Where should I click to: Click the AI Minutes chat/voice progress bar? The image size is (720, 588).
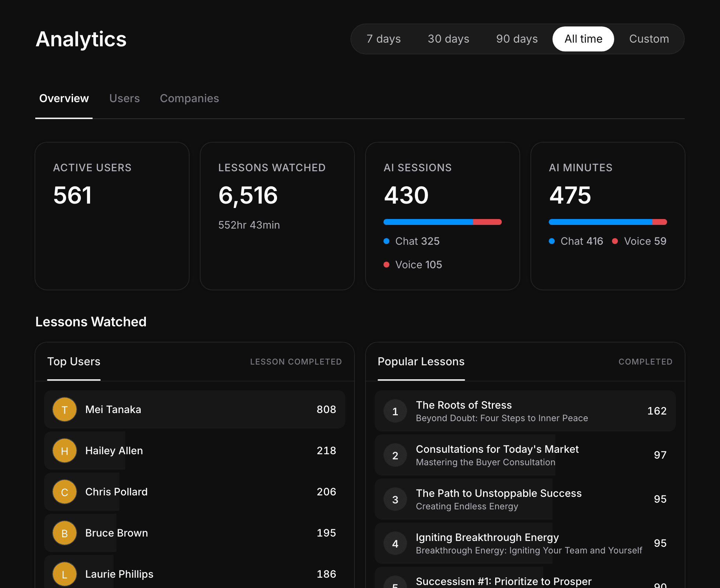click(608, 222)
